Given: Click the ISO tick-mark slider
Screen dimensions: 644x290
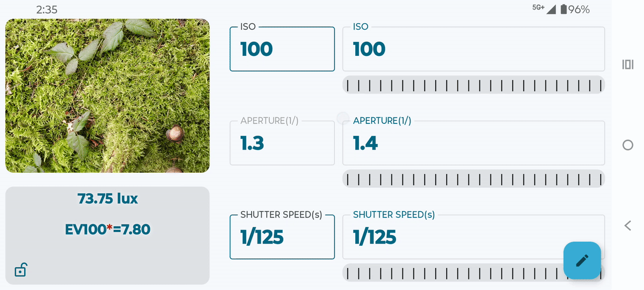Looking at the screenshot, I should (x=473, y=85).
